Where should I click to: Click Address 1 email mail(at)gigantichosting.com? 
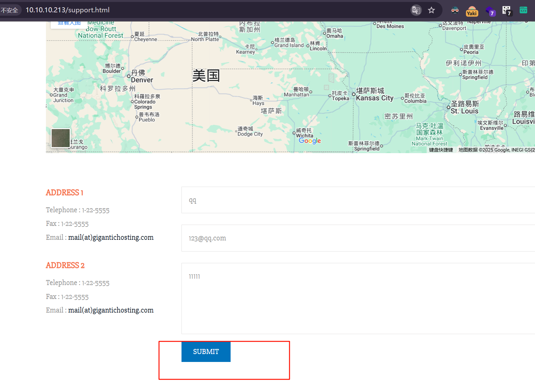click(x=111, y=237)
